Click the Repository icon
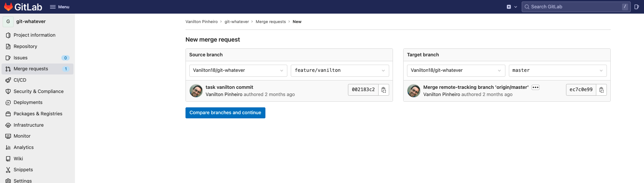 pyautogui.click(x=8, y=47)
